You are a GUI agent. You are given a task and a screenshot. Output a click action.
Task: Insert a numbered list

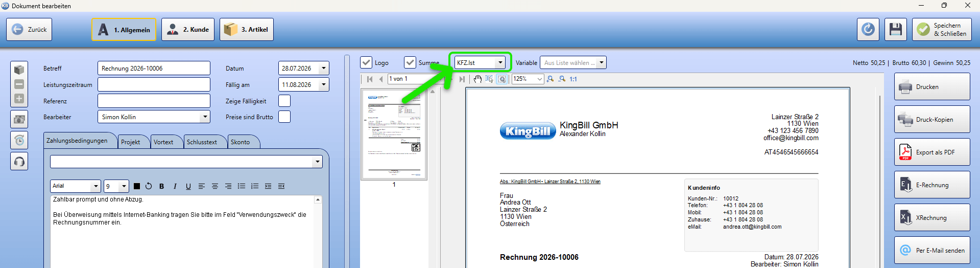[x=255, y=186]
